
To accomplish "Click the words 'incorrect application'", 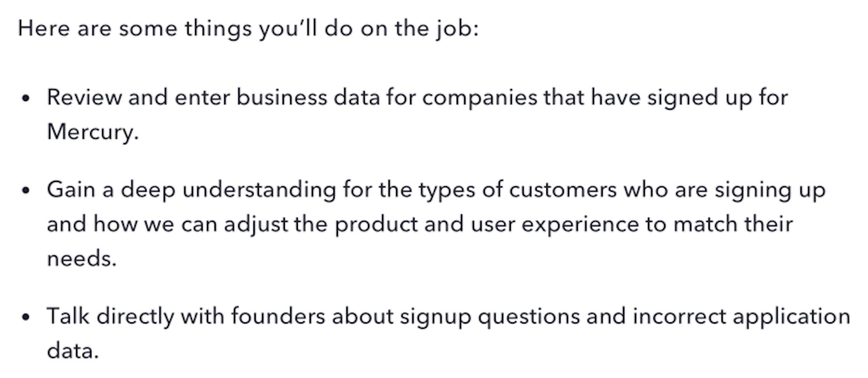I will pyautogui.click(x=742, y=318).
